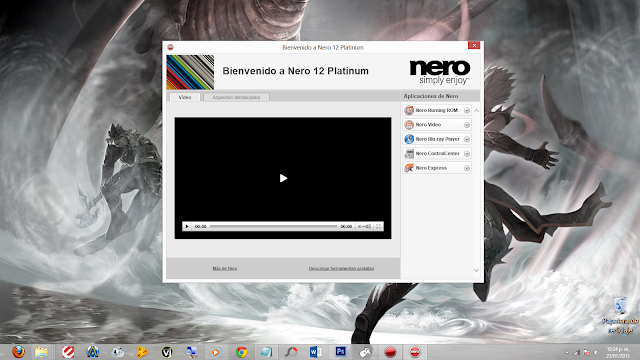Screen dimensions: 640x360
Task: Start Nero Blu-ray Player from the list
Action: click(x=437, y=139)
